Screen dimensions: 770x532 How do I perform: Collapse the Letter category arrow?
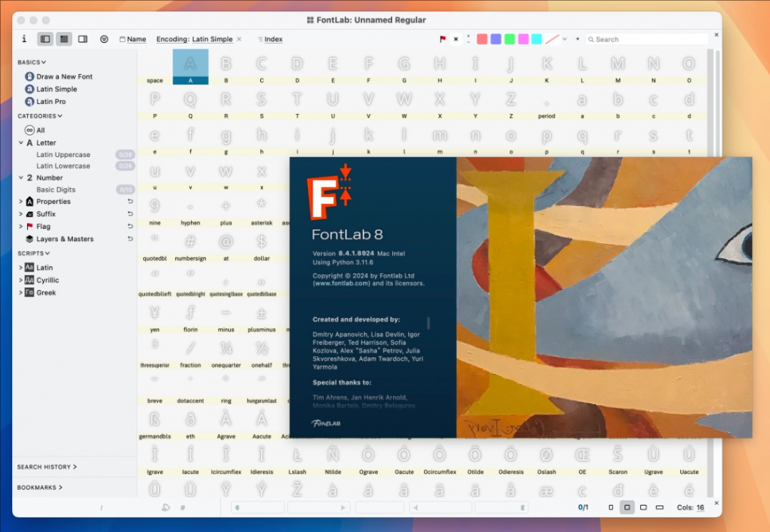[x=21, y=143]
